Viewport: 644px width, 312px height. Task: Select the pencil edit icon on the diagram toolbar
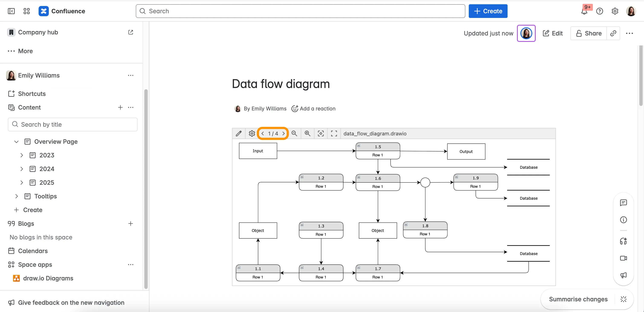point(239,133)
